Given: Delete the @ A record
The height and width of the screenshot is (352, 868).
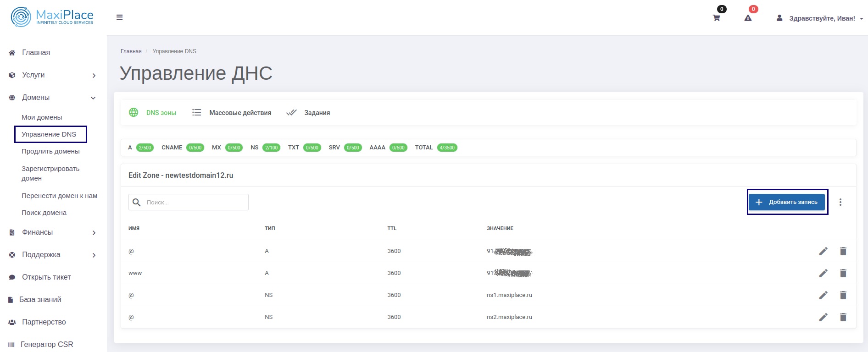Looking at the screenshot, I should click(x=843, y=251).
